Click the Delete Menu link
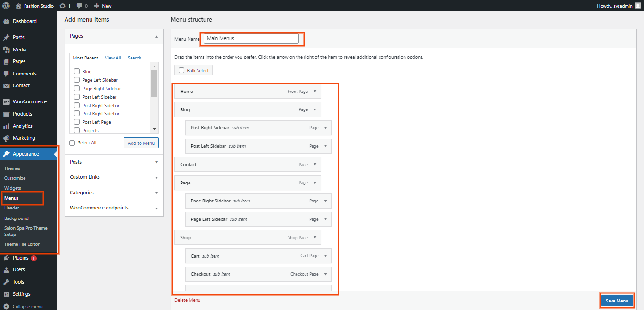This screenshot has height=310, width=644. pyautogui.click(x=187, y=300)
